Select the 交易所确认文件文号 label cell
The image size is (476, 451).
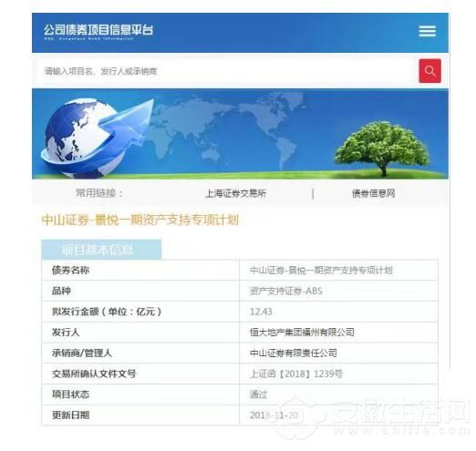140,374
